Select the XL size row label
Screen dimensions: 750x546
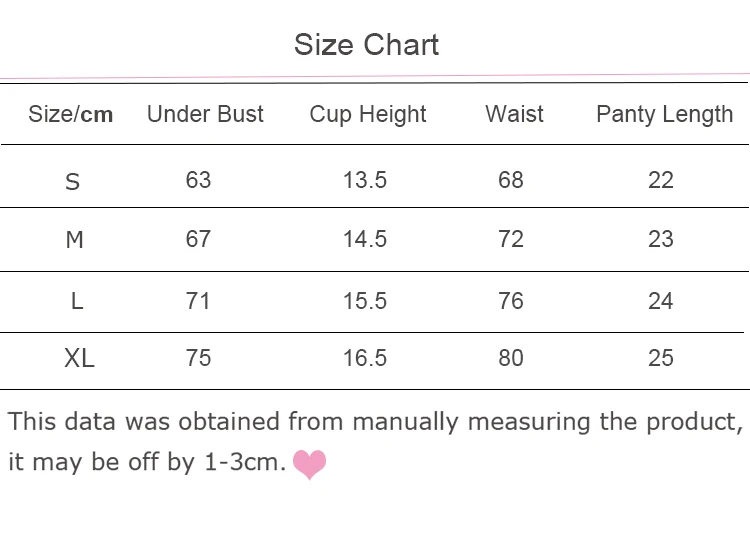point(79,358)
